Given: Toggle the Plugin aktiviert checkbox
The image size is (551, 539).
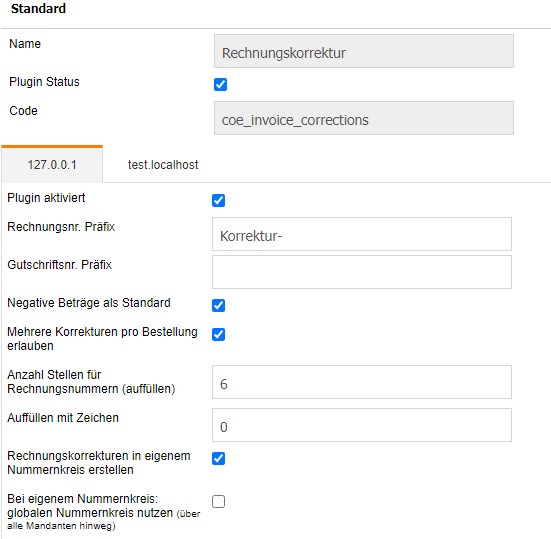Looking at the screenshot, I should (218, 200).
